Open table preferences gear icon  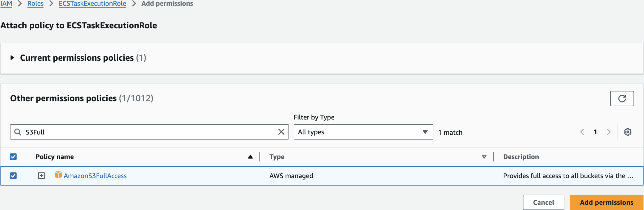[628, 132]
